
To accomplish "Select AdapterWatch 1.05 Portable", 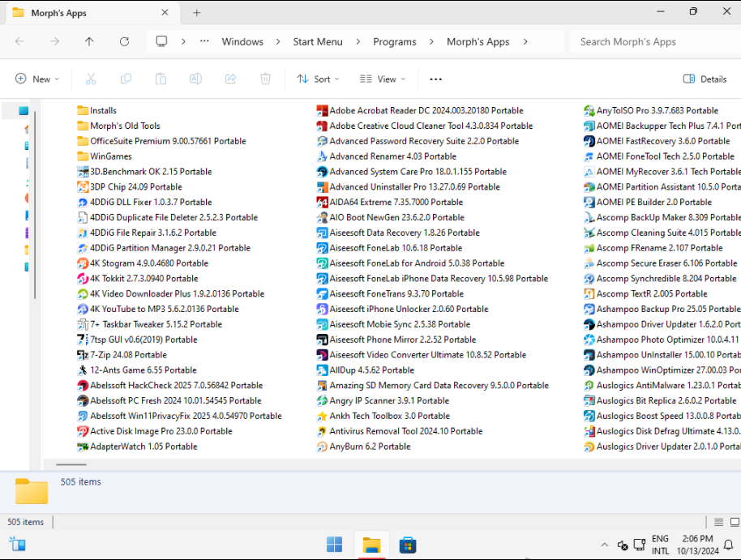I will tap(137, 447).
